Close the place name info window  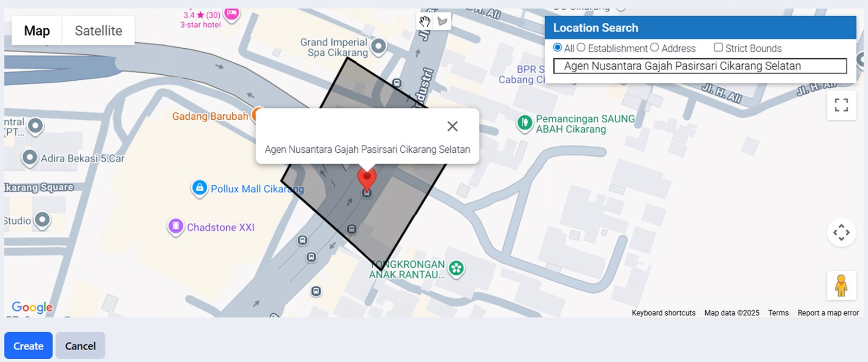[452, 126]
